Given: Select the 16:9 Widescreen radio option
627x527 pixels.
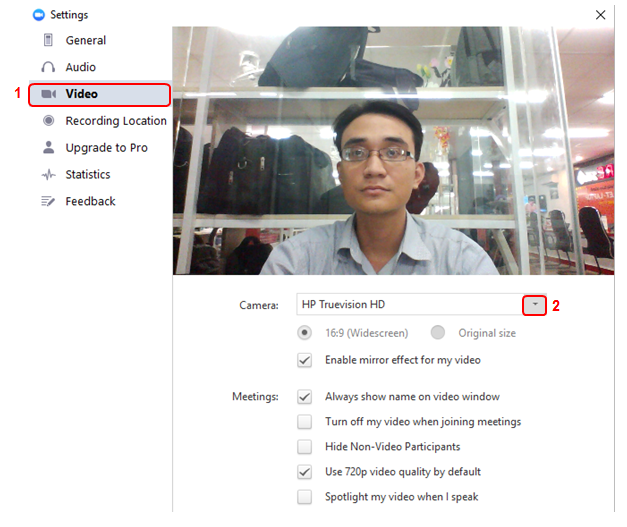Looking at the screenshot, I should [305, 333].
